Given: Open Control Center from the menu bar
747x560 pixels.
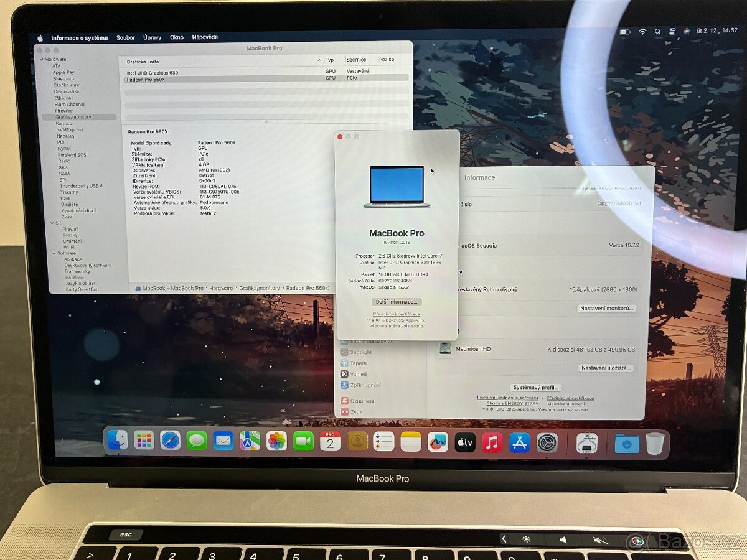Looking at the screenshot, I should click(x=672, y=32).
